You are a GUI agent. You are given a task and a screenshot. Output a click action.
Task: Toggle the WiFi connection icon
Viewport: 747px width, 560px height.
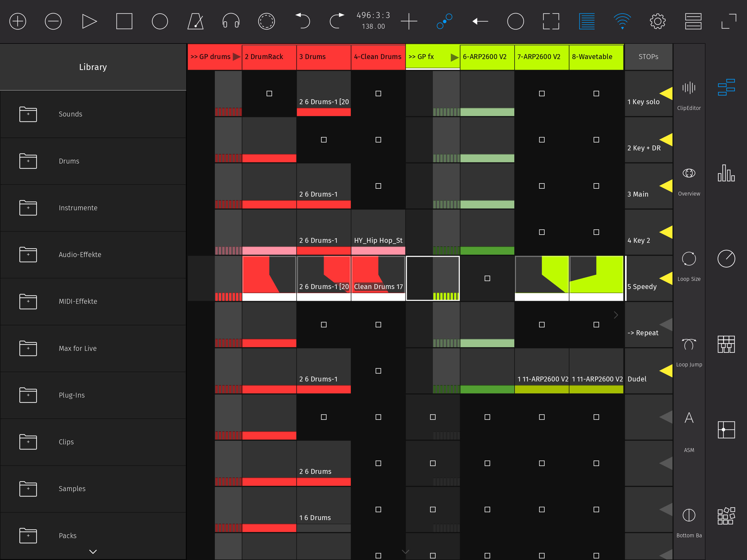[x=622, y=22]
